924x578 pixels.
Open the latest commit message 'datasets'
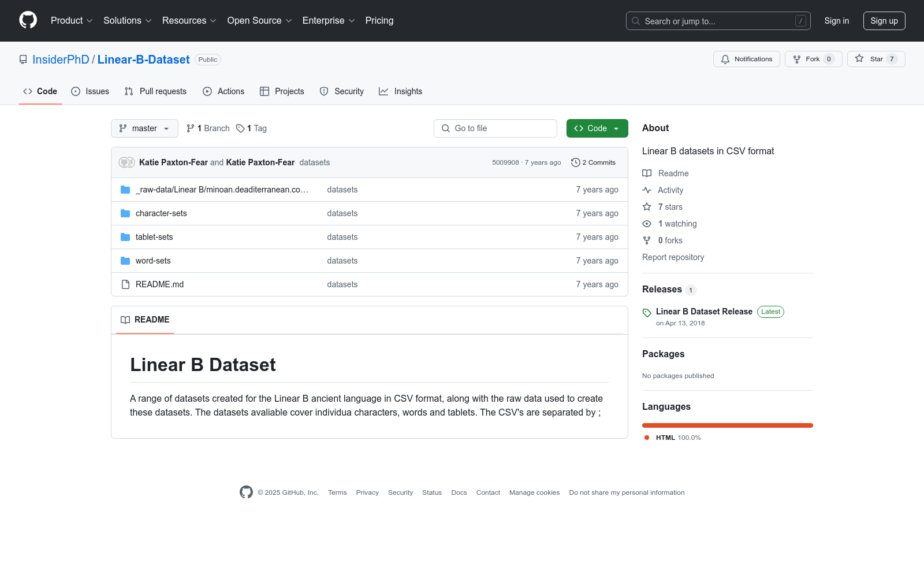[315, 162]
